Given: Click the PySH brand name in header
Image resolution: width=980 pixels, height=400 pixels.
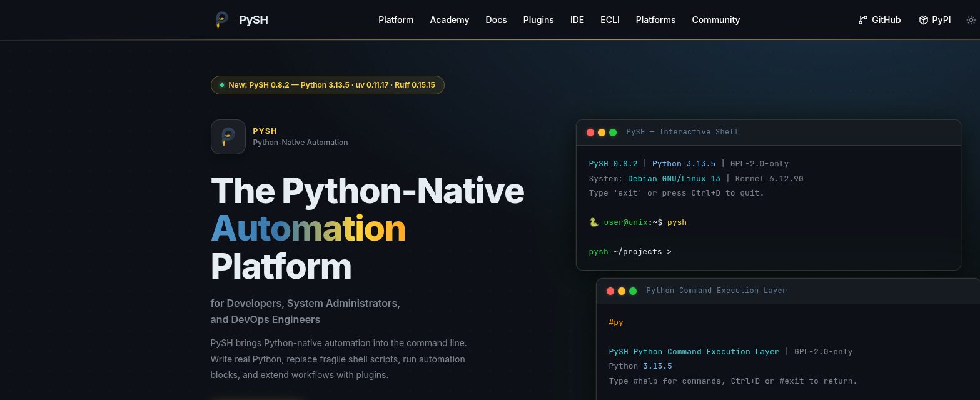Looking at the screenshot, I should (253, 20).
